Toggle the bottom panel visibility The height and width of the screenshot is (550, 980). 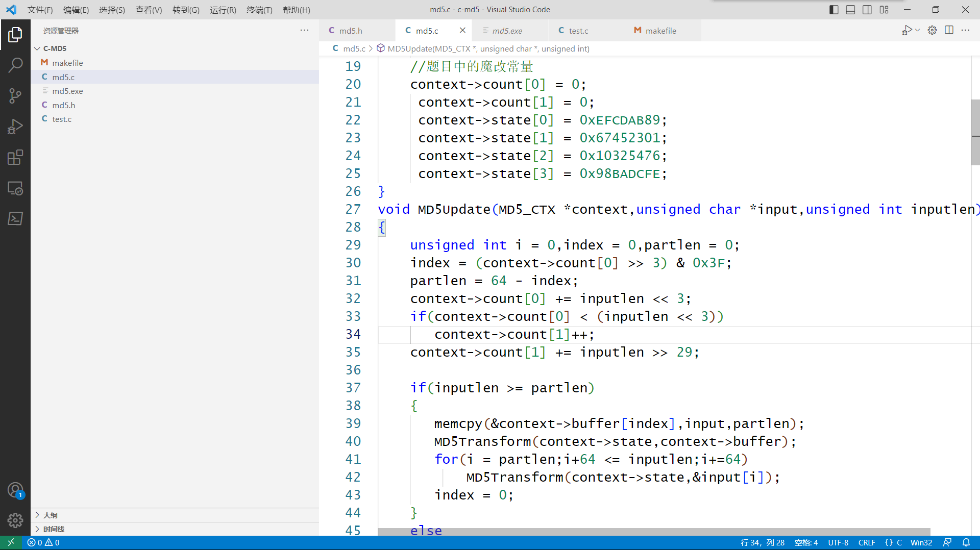850,10
